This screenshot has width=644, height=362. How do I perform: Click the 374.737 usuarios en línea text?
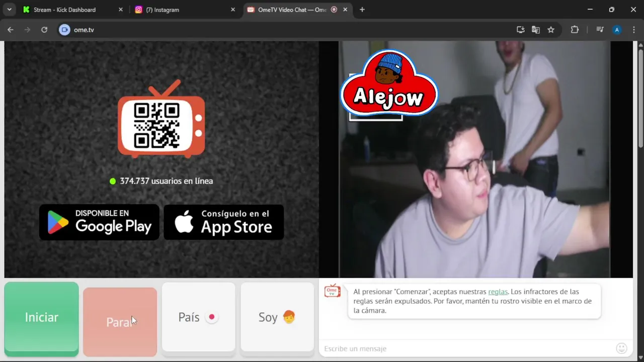(x=166, y=181)
